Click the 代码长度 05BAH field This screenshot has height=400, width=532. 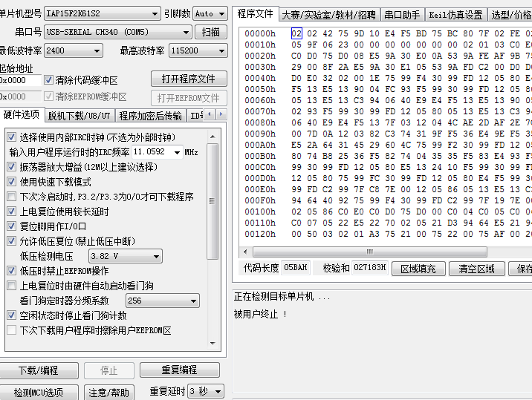pyautogui.click(x=296, y=268)
